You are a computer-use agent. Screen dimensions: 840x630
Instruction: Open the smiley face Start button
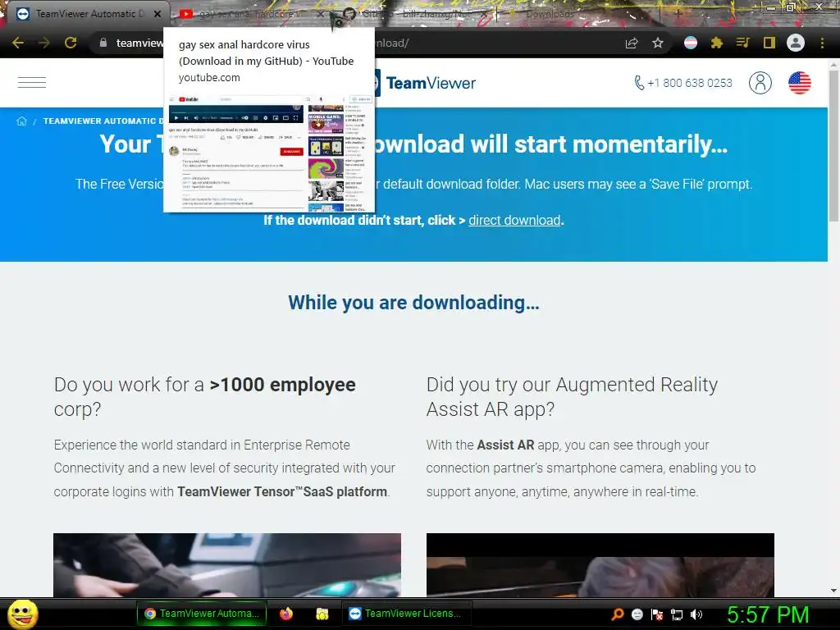pos(23,614)
